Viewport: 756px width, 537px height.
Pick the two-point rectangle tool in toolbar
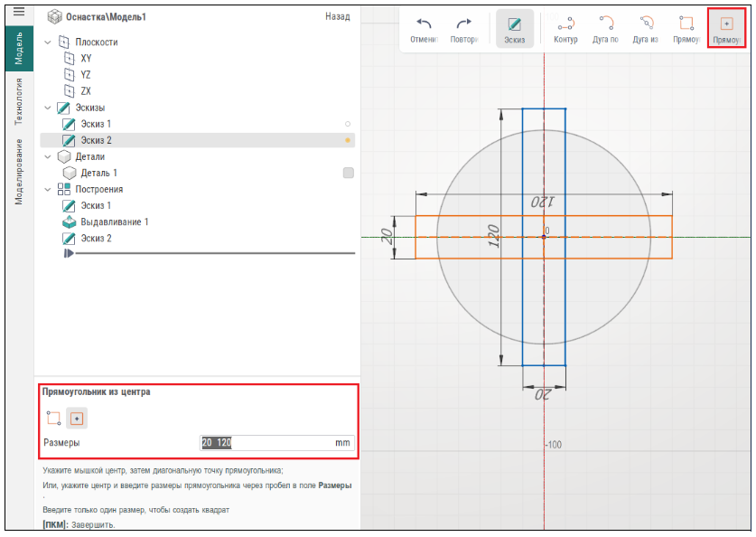click(686, 24)
